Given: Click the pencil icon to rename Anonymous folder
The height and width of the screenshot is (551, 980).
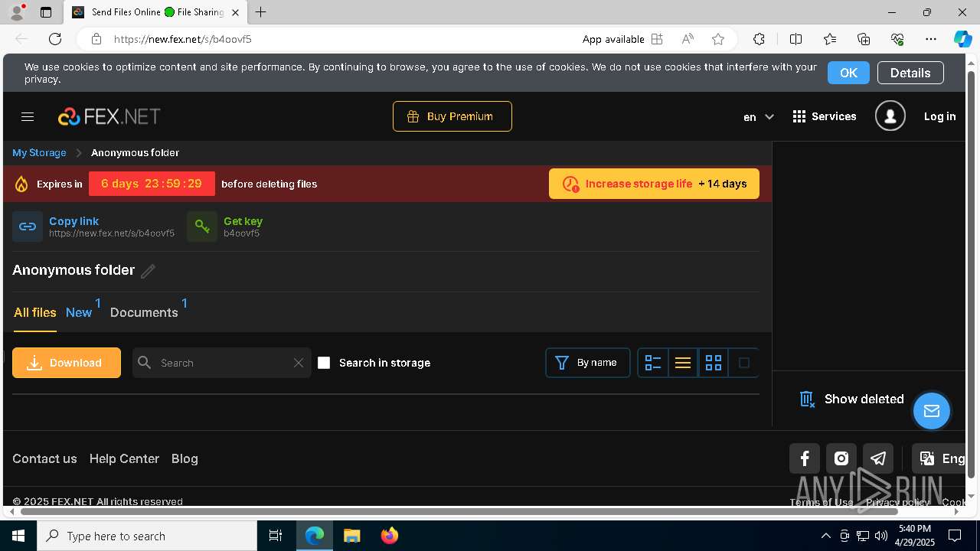Looking at the screenshot, I should 148,271.
